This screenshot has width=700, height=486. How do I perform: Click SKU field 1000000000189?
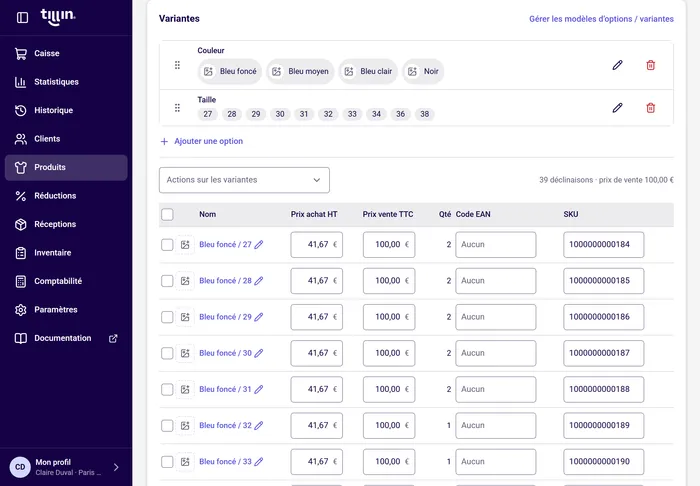pos(604,425)
